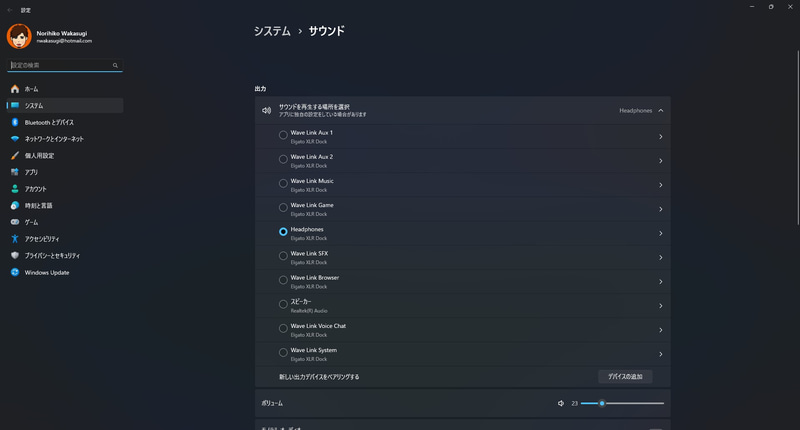Click the vertical scrollbar on the right
Viewport: 800px width, 430px height.
point(798,138)
